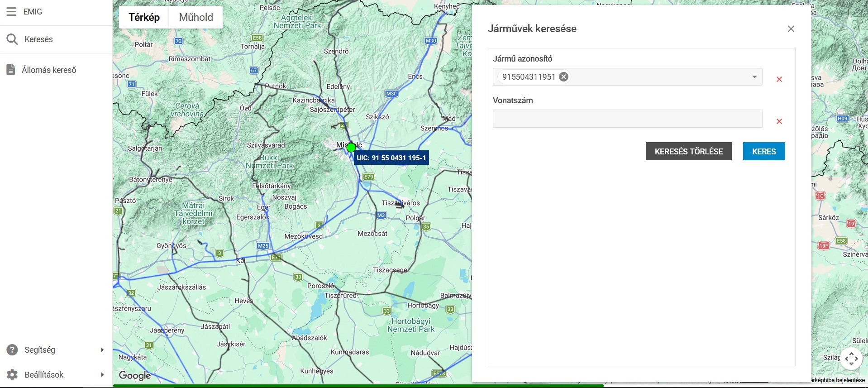Open the Jármű azonosító dropdown arrow
This screenshot has width=868, height=388.
[x=754, y=77]
